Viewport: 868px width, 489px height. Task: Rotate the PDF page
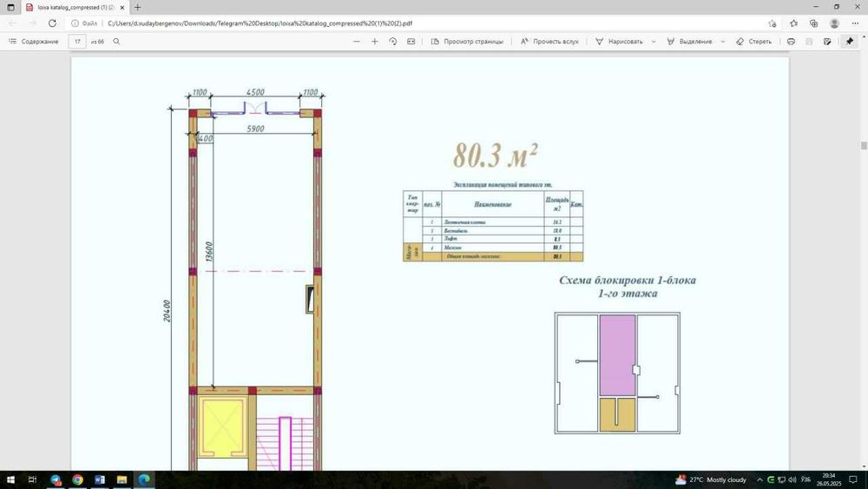pyautogui.click(x=393, y=42)
